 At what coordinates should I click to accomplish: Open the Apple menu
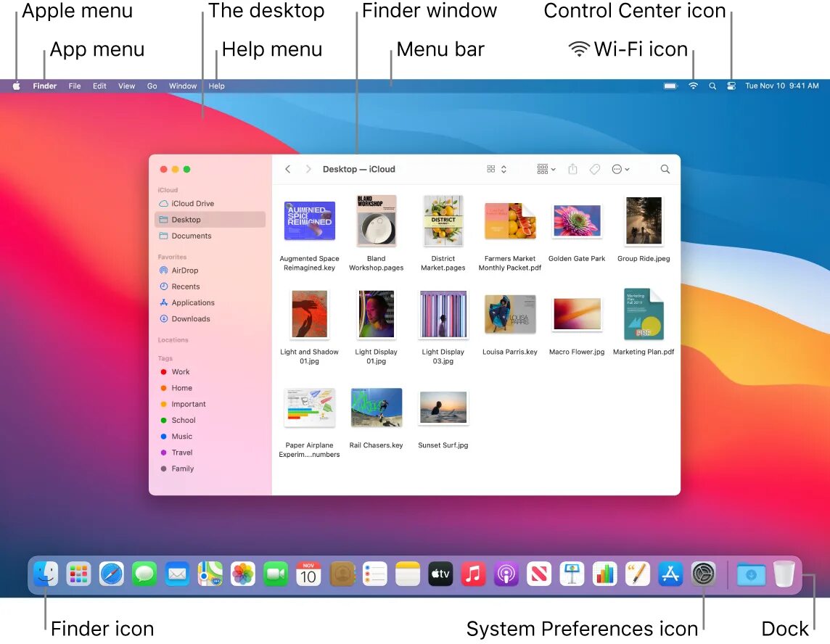click(x=17, y=86)
